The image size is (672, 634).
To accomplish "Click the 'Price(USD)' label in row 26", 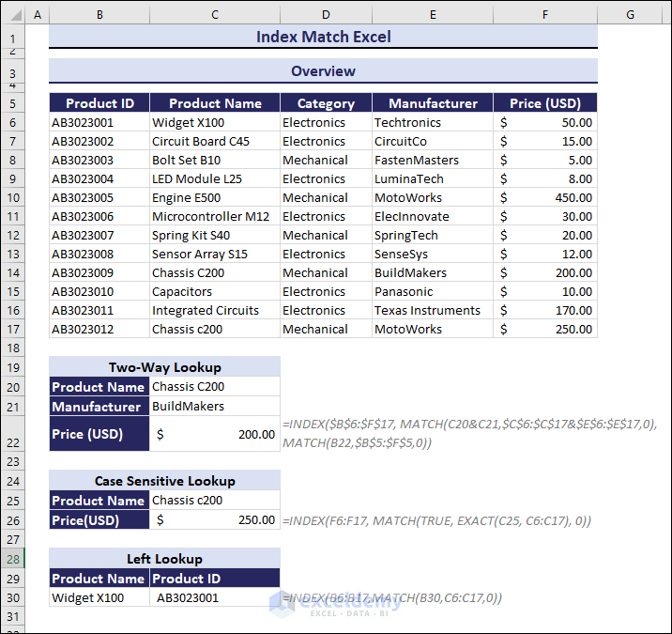I will click(99, 520).
